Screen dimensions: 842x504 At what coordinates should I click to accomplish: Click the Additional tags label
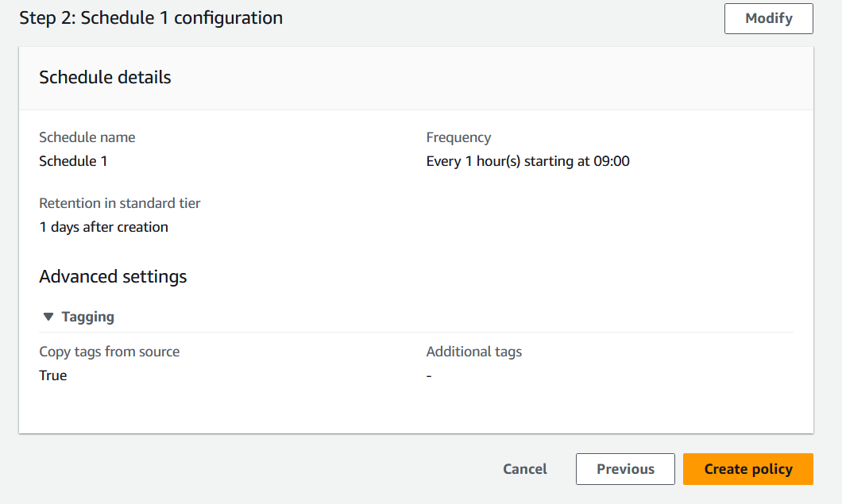click(473, 352)
